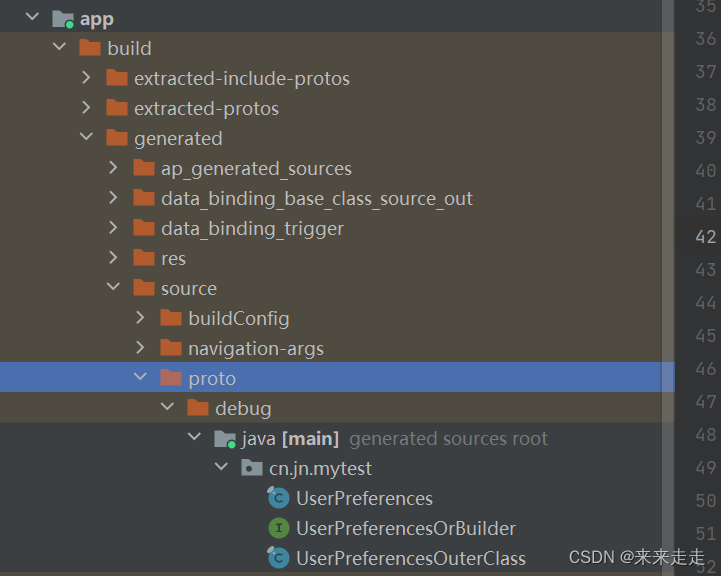This screenshot has height=576, width=721.
Task: Collapse the source folder chevron
Action: [x=113, y=286]
